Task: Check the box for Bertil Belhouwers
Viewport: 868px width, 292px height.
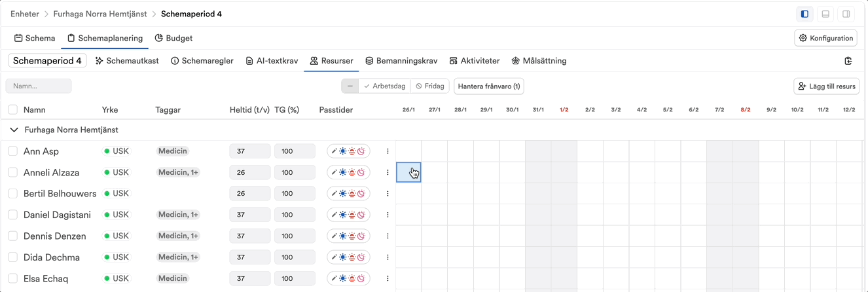Action: [x=12, y=194]
